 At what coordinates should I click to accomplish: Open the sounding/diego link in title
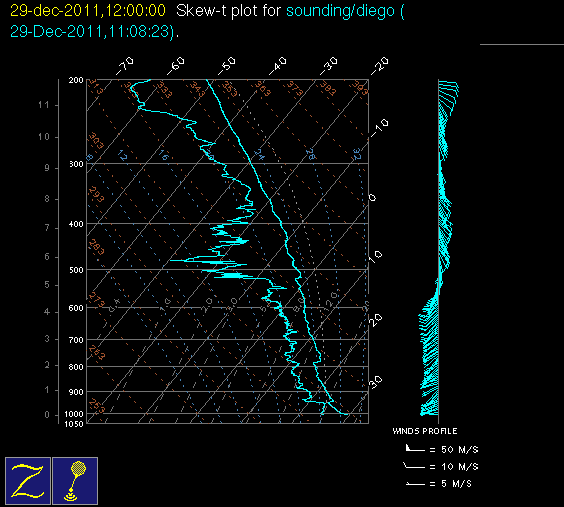tap(341, 11)
